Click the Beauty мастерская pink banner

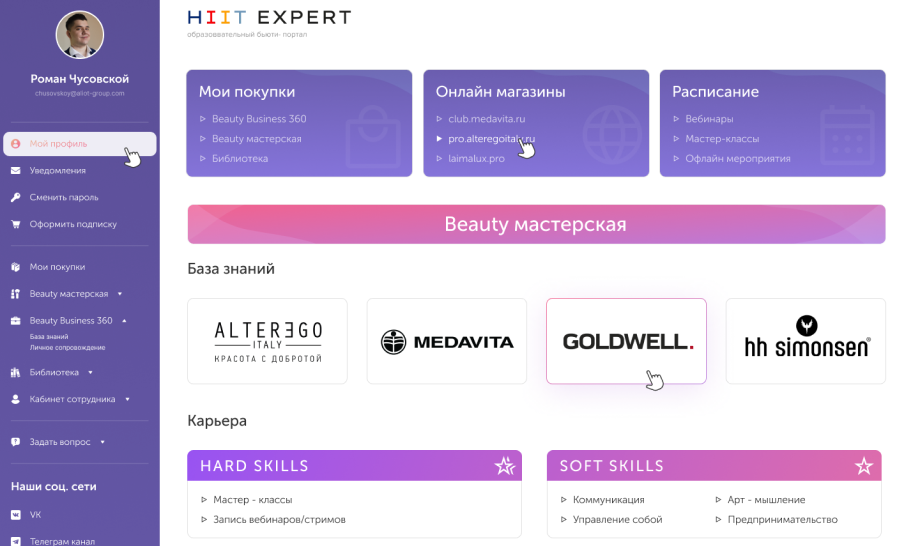coord(536,224)
